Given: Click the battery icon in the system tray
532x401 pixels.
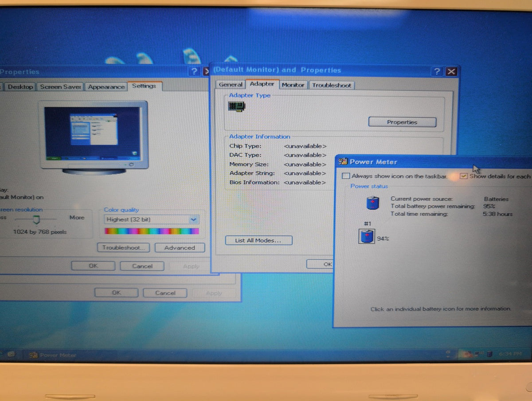Looking at the screenshot, I should (x=490, y=354).
